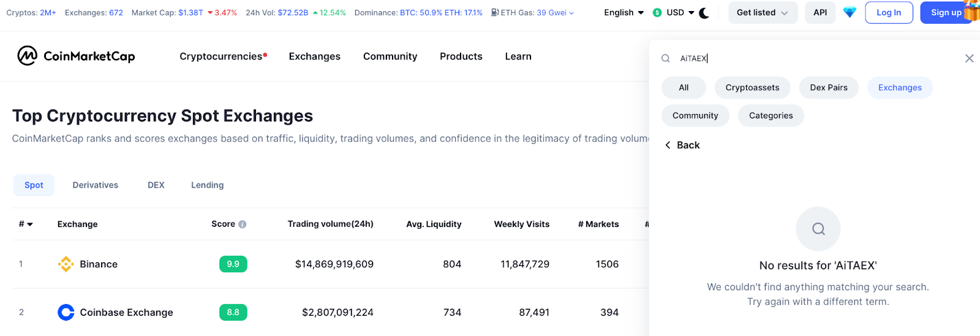
Task: Open the Products menu
Action: point(461,56)
